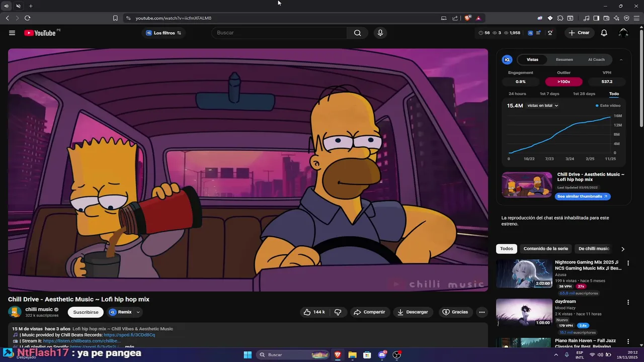Open Microsoft Store from the taskbar

pyautogui.click(x=367, y=354)
